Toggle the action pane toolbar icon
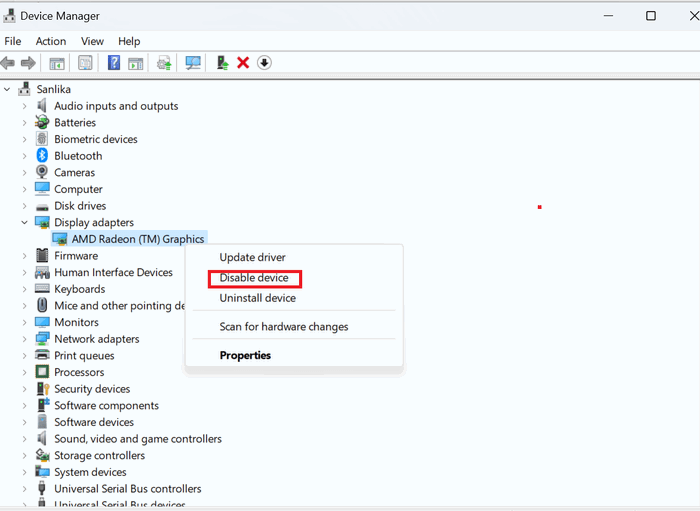Viewport: 700px width, 511px height. click(136, 63)
